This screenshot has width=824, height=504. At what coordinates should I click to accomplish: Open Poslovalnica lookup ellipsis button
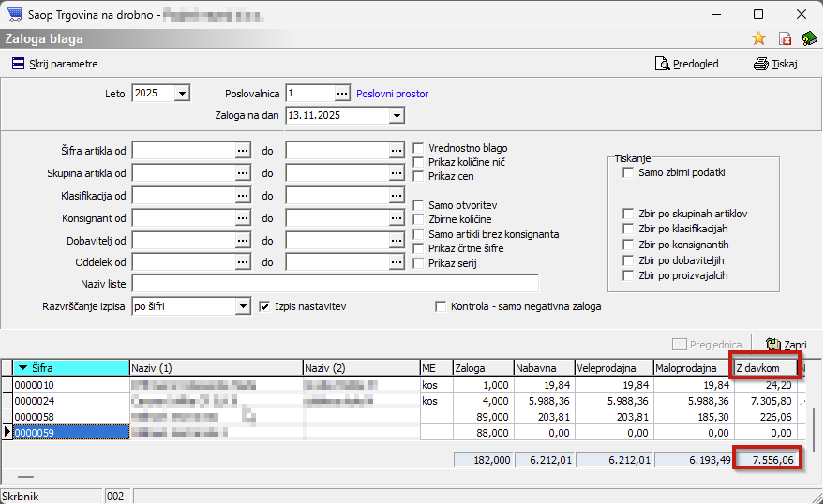tap(342, 94)
